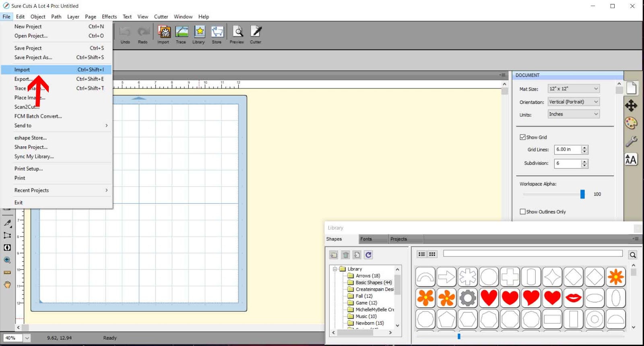Open the Position & Size arrows panel icon
The height and width of the screenshot is (346, 644).
(631, 106)
